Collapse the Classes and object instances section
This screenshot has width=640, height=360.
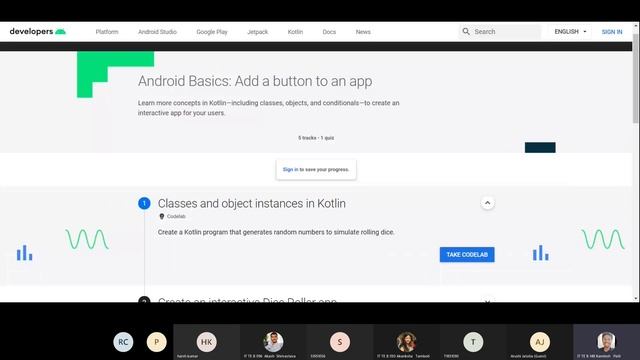[487, 203]
